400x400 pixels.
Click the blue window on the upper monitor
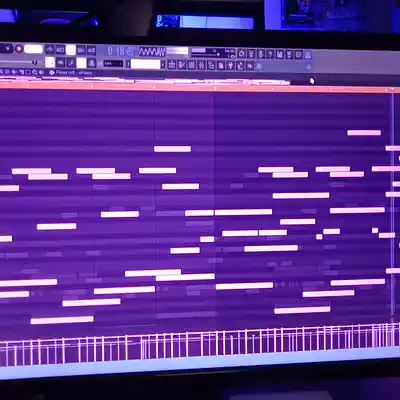pyautogui.click(x=205, y=22)
